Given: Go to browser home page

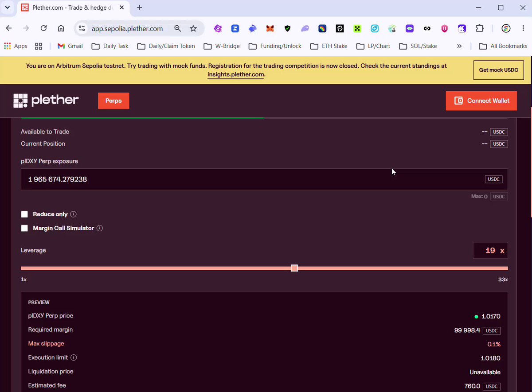Looking at the screenshot, I should coord(61,28).
